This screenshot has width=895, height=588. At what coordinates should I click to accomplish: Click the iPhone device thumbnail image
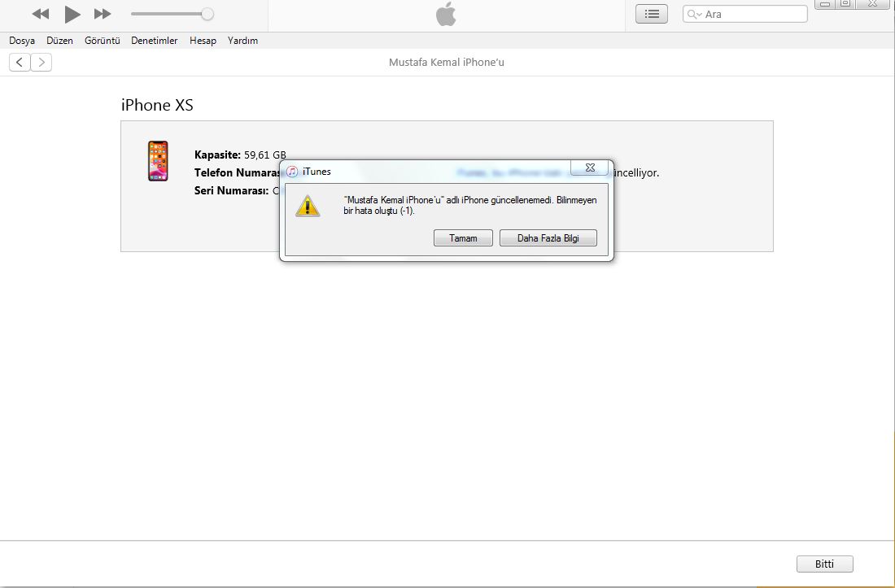coord(158,161)
